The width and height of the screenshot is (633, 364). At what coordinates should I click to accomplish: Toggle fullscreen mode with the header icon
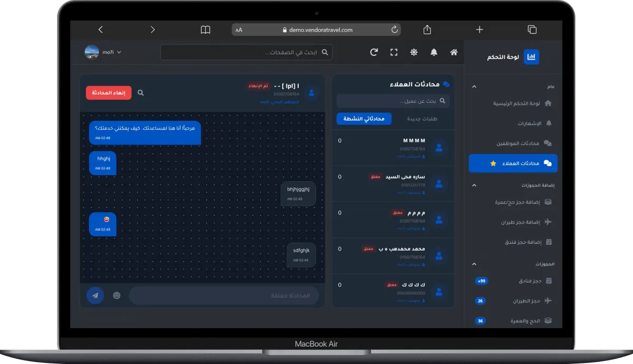click(x=394, y=52)
